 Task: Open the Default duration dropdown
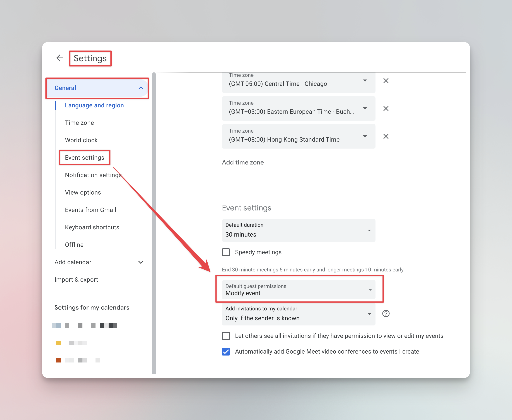298,230
